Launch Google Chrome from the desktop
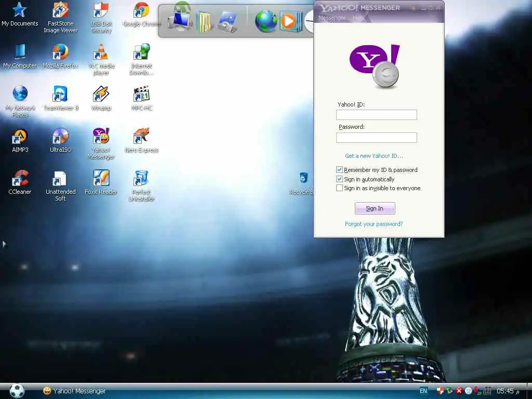The height and width of the screenshot is (399, 532). pyautogui.click(x=142, y=14)
